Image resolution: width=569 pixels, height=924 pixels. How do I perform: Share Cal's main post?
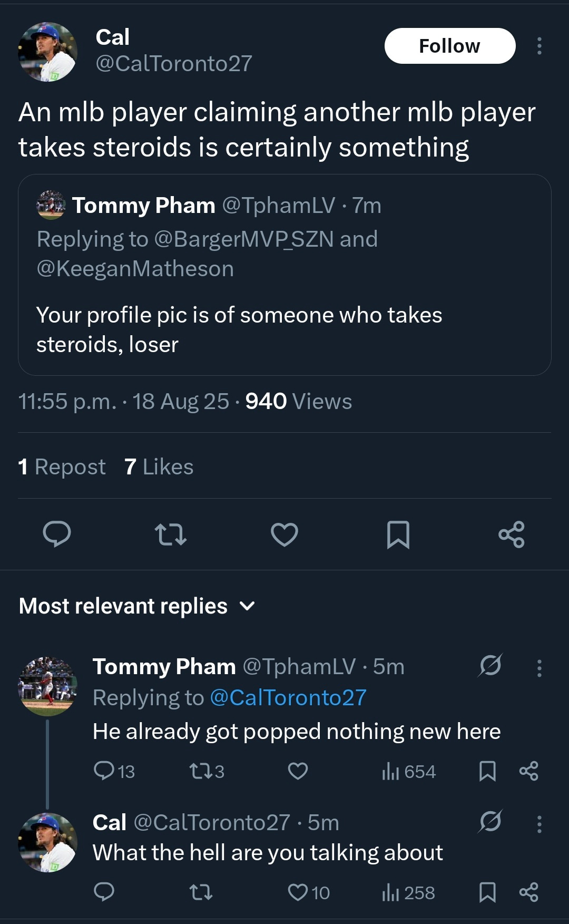[x=512, y=534]
